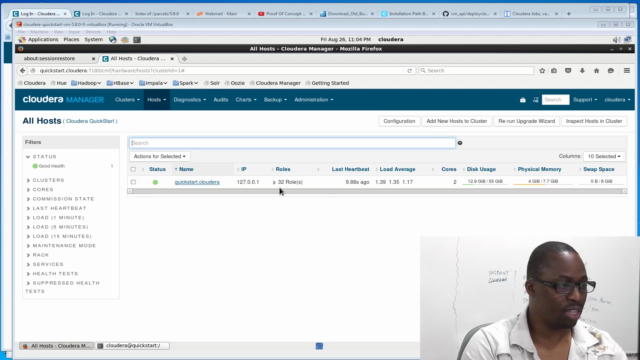Click green health status dot for quickstart.cloudera
The width and height of the screenshot is (640, 360).
point(155,182)
